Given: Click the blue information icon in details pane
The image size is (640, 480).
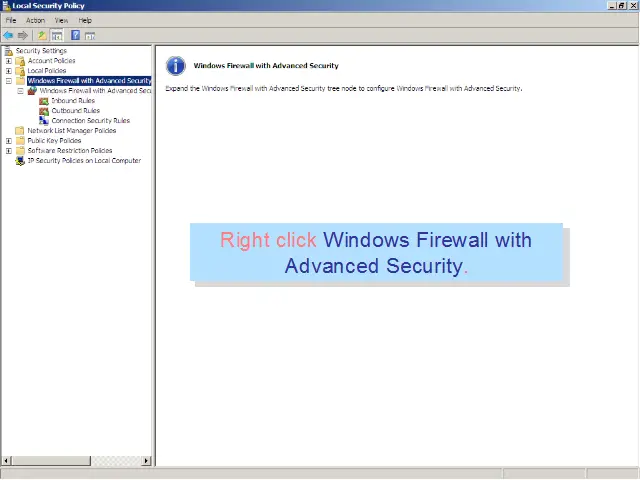Looking at the screenshot, I should point(176,66).
